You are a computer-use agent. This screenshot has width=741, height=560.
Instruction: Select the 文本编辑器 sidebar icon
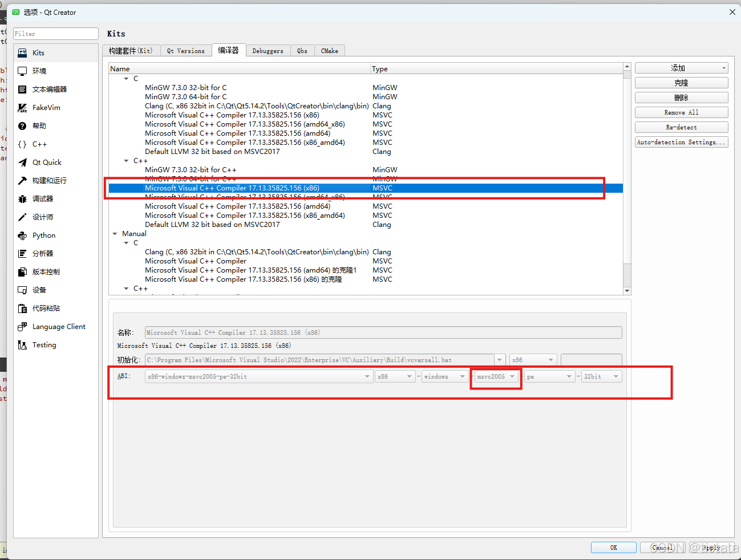pos(48,89)
